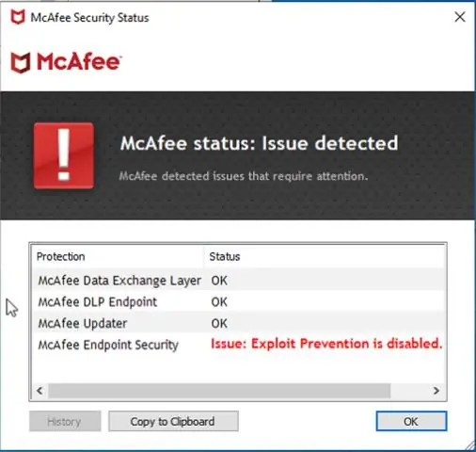This screenshot has width=476, height=452.
Task: Confirm with the OK button
Action: (411, 421)
